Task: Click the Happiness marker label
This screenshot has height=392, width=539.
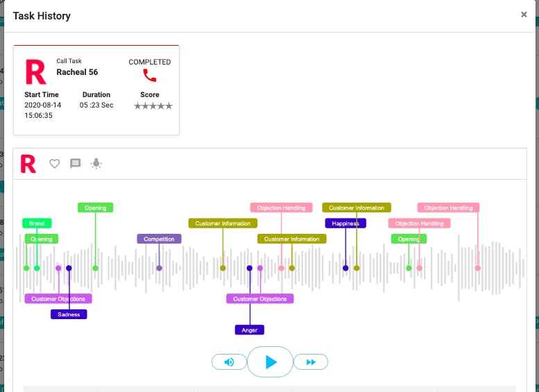Action: pyautogui.click(x=345, y=223)
